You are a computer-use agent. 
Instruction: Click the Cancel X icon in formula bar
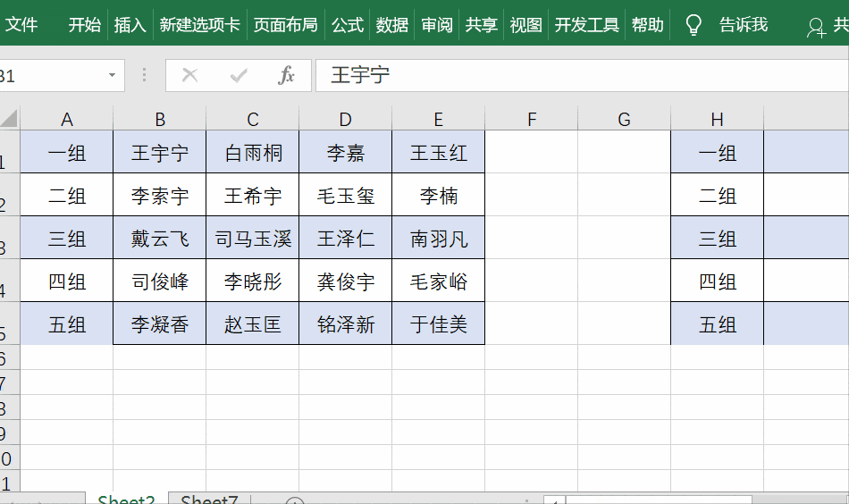[189, 76]
